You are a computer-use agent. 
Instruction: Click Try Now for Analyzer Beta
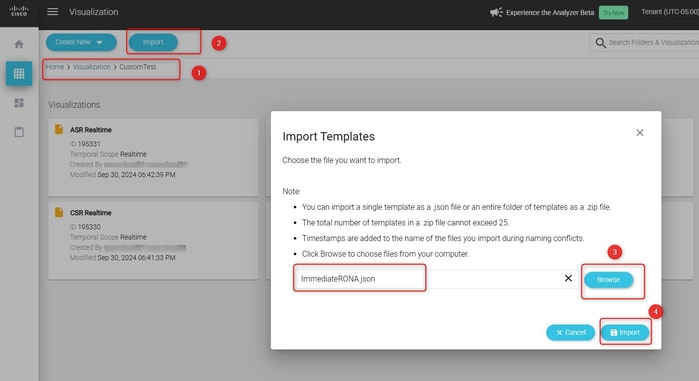[x=613, y=12]
